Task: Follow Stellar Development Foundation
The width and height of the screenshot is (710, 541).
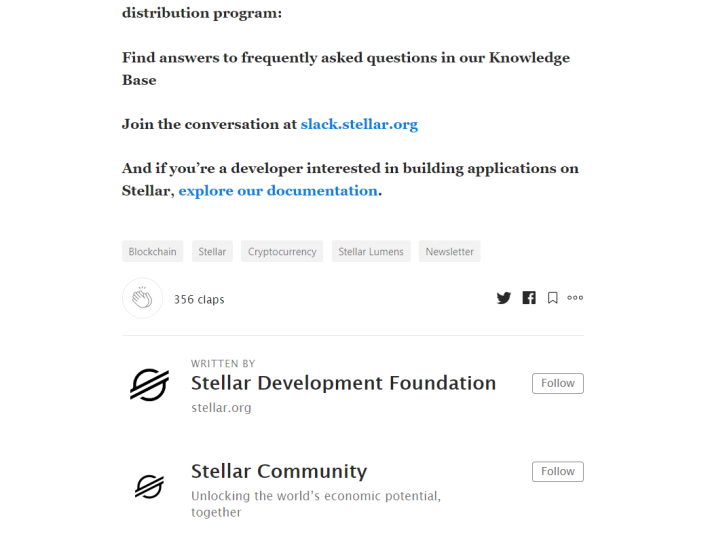Action: (558, 383)
